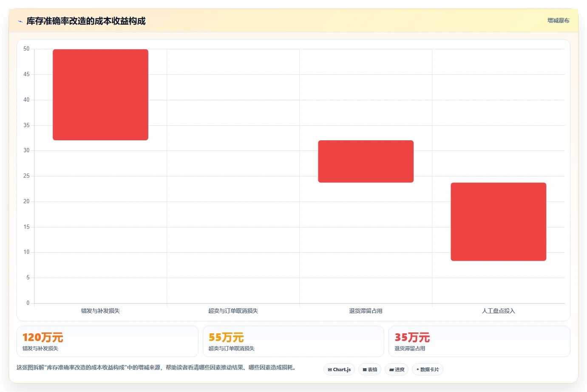Click the red bar for 人工盘点投入
The height and width of the screenshot is (392, 587).
tap(498, 222)
